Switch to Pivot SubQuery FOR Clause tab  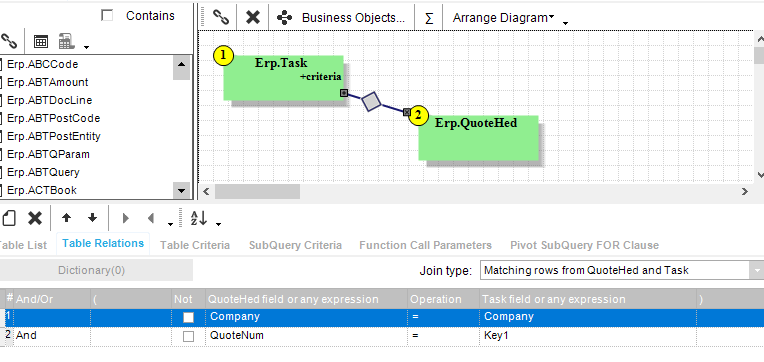click(584, 245)
